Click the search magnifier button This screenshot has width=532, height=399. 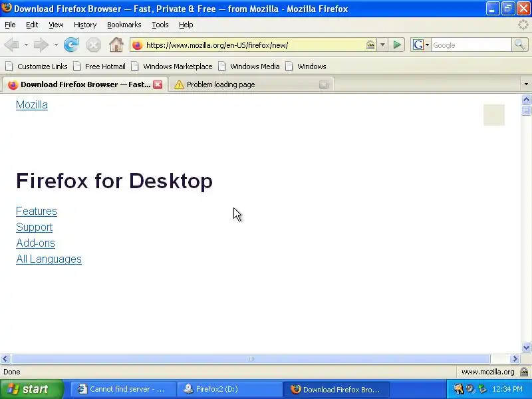click(519, 45)
